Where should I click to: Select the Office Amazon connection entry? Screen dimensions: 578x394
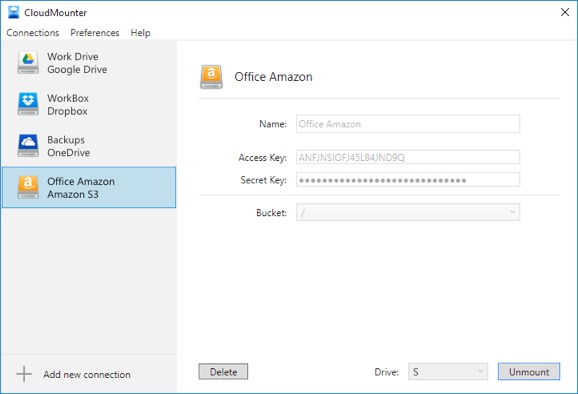[89, 187]
